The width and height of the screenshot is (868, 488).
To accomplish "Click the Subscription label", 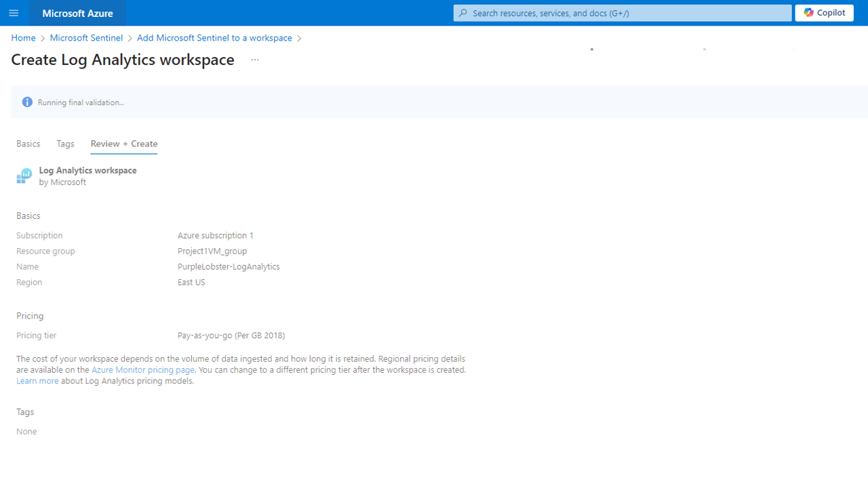I will coord(39,235).
